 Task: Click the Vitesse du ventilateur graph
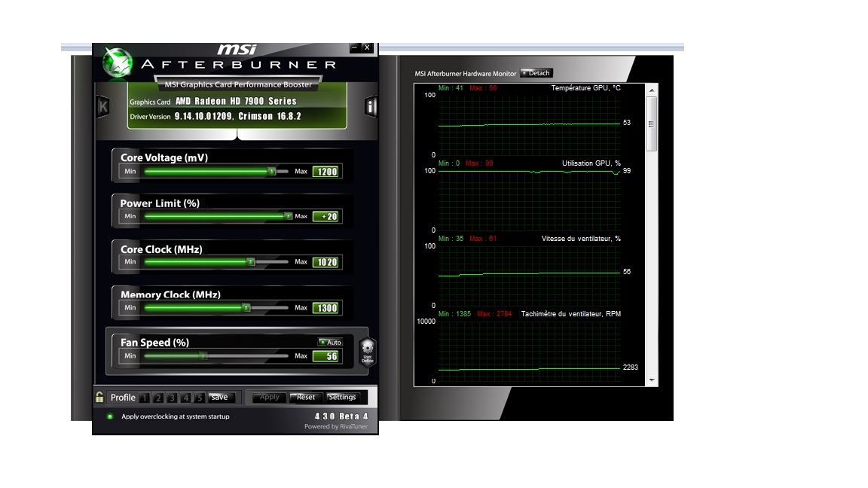tap(529, 276)
